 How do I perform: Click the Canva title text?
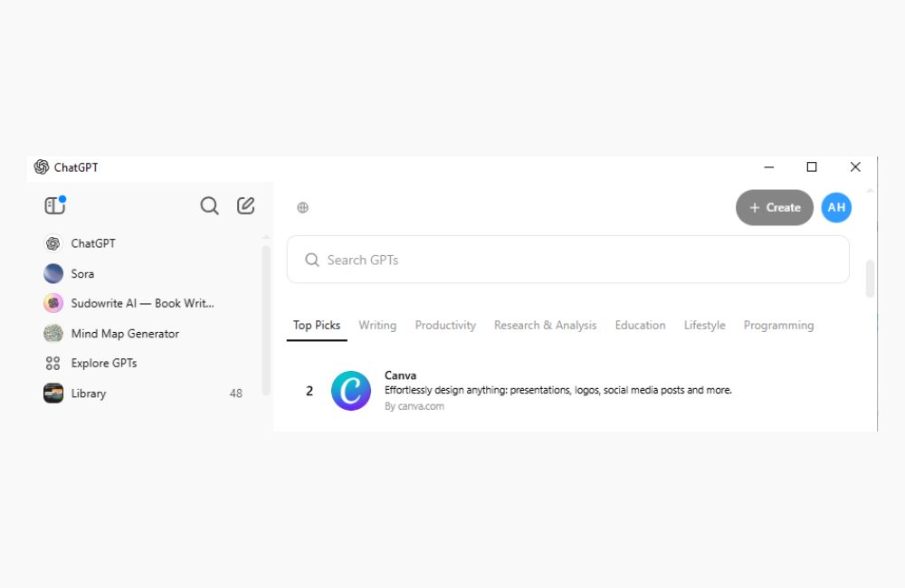(401, 375)
